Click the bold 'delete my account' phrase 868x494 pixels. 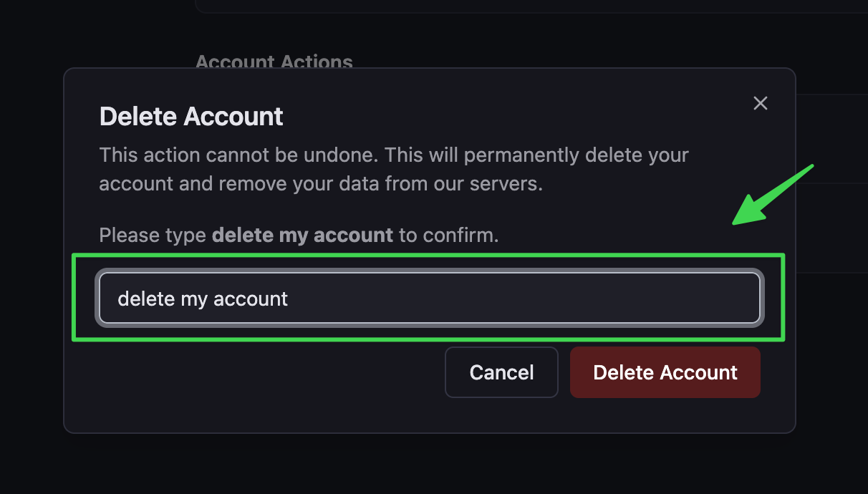(x=303, y=235)
